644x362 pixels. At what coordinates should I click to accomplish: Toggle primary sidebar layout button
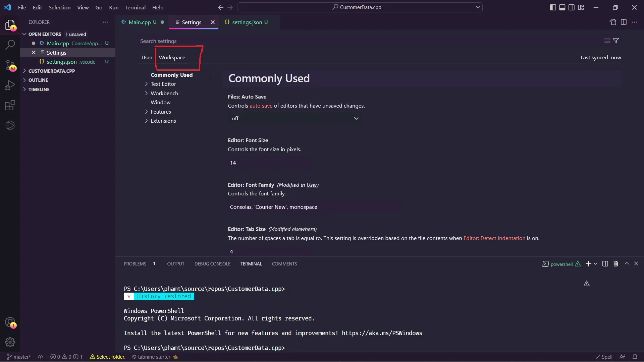point(553,7)
